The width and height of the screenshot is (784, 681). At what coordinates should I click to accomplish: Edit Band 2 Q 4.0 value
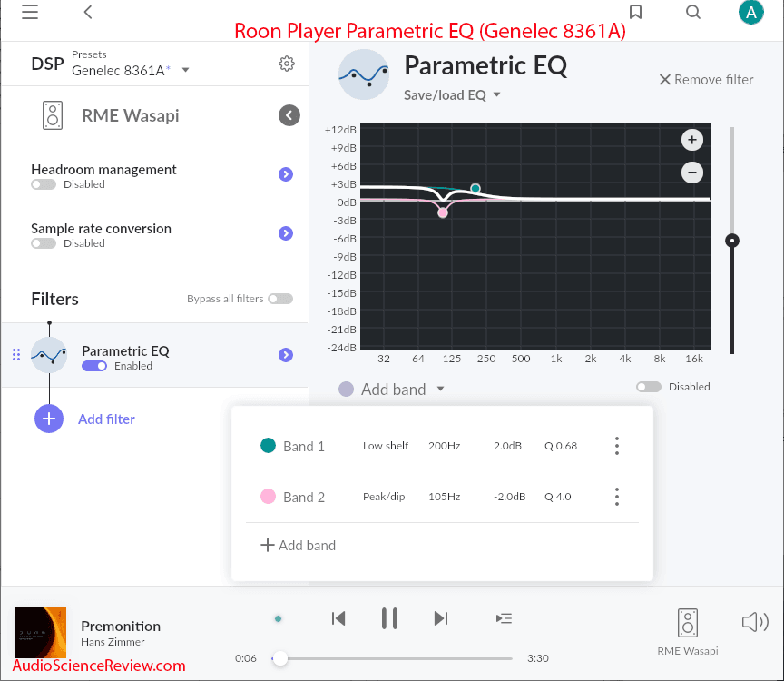click(x=557, y=497)
